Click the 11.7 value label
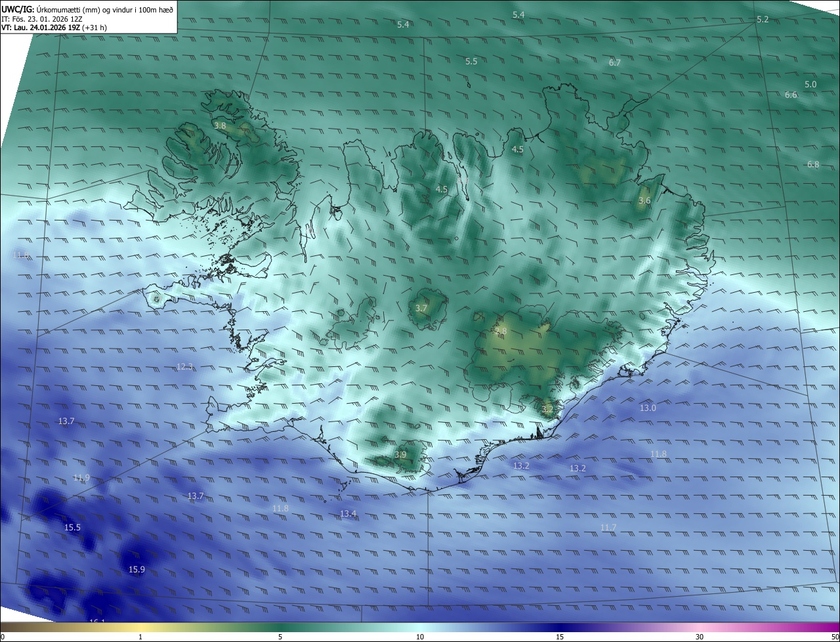 [608, 527]
